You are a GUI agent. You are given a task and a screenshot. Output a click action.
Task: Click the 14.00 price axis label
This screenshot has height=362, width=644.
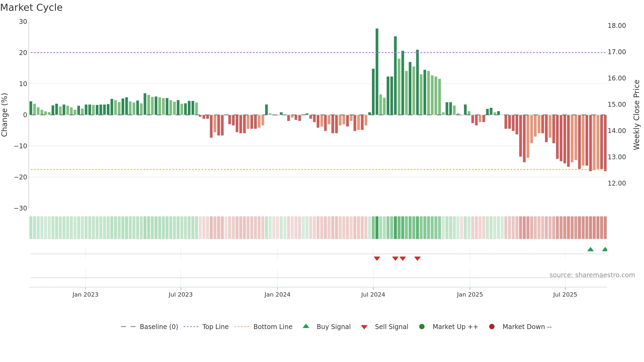tap(617, 131)
